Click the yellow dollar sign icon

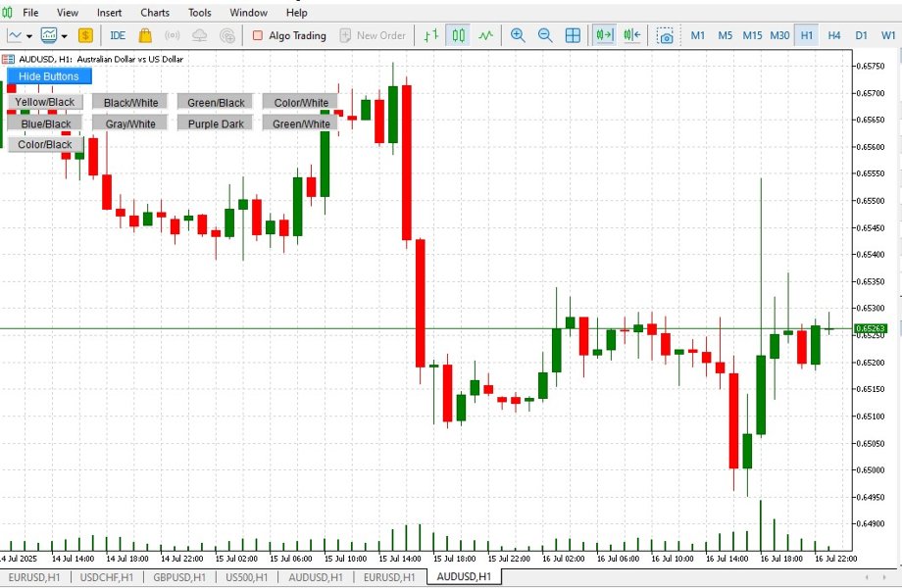(85, 35)
